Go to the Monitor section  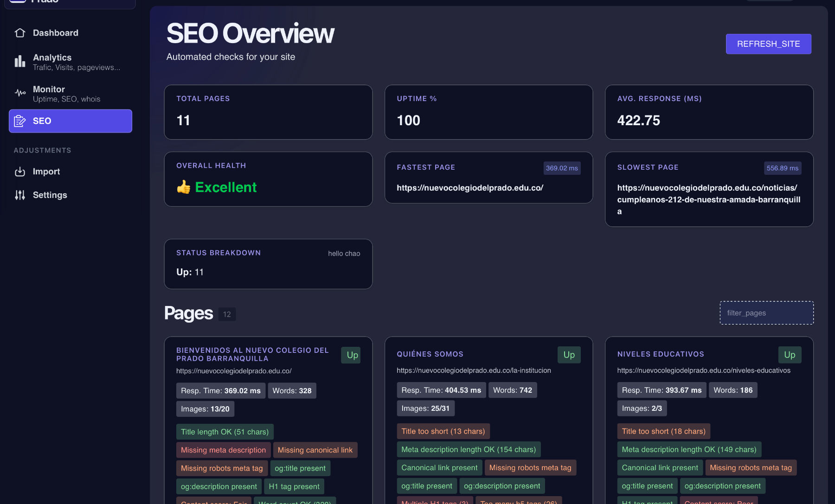[x=71, y=93]
